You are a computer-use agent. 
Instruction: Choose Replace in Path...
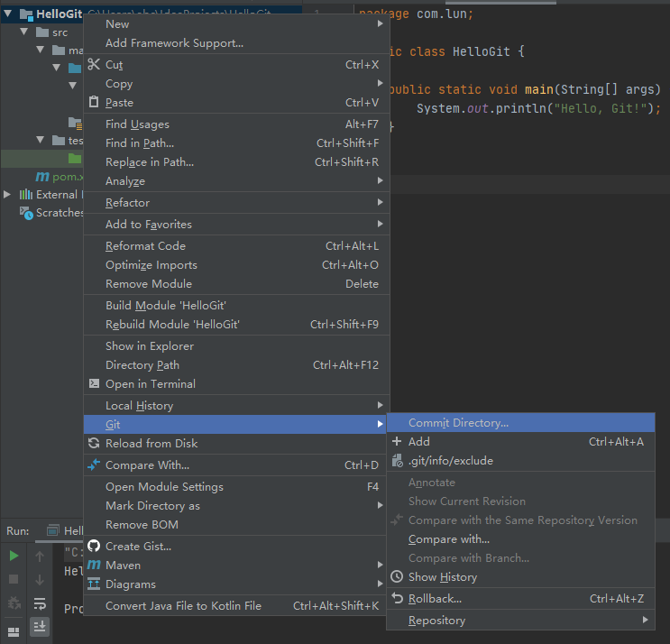click(236, 162)
